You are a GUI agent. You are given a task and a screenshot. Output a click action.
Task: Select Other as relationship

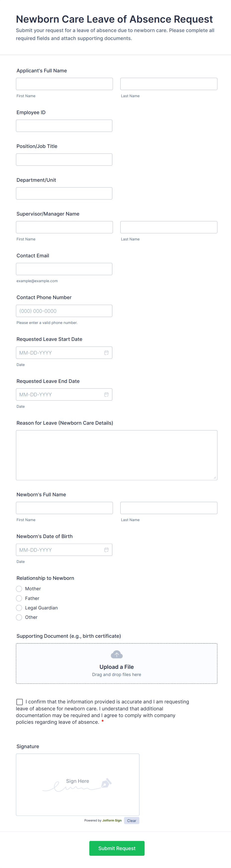click(19, 617)
